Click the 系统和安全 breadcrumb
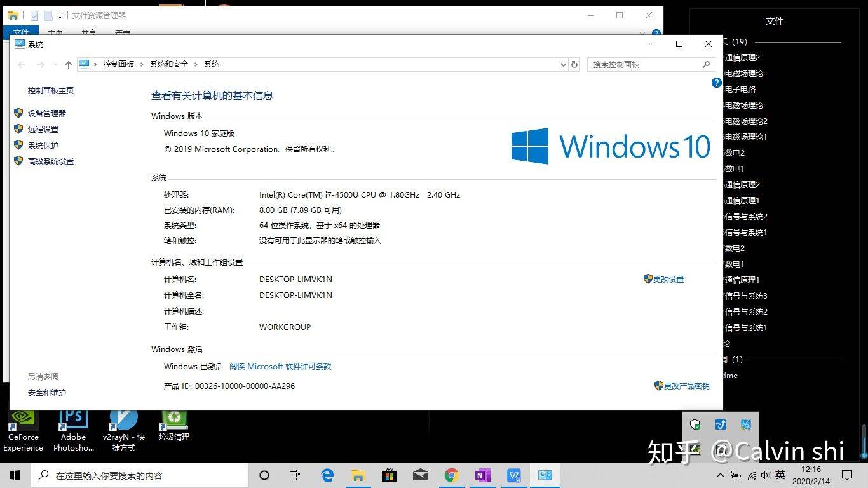Screen dimensions: 868x488 tap(169, 64)
